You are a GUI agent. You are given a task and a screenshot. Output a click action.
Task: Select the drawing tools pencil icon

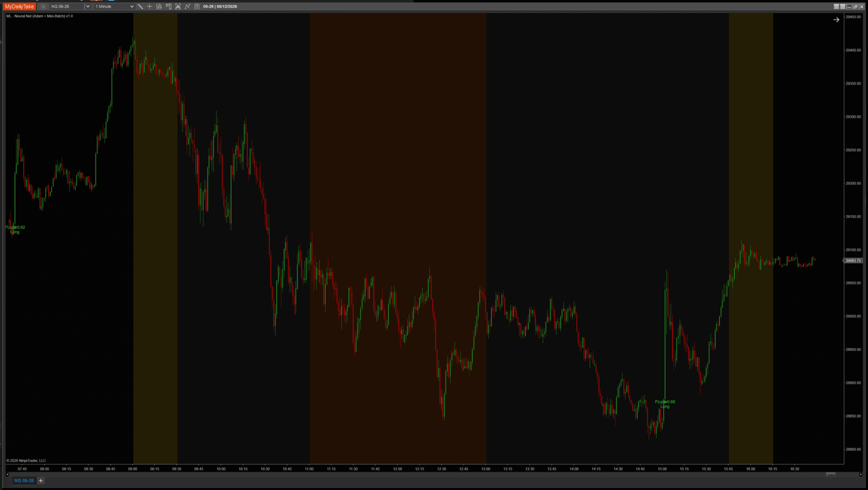click(140, 6)
